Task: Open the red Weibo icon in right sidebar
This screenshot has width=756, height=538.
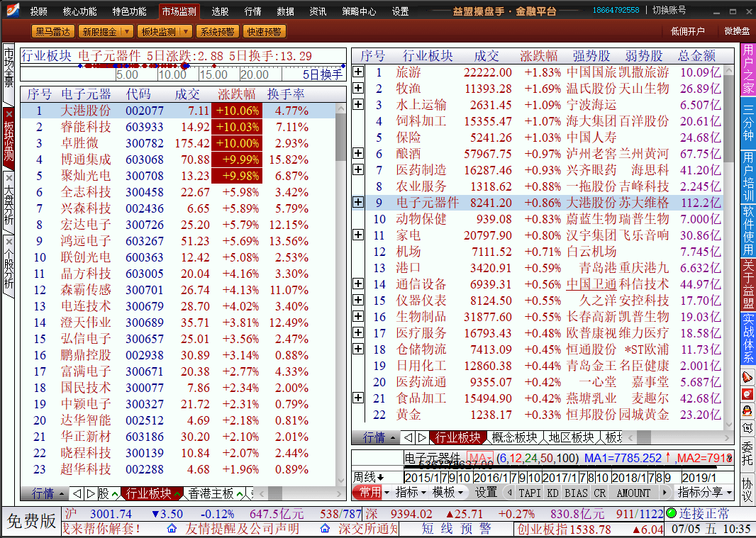Action: pyautogui.click(x=747, y=394)
